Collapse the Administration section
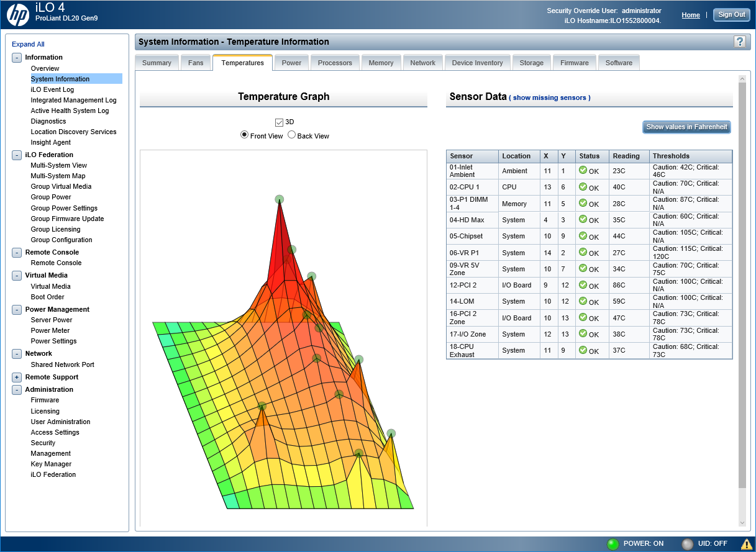The width and height of the screenshot is (756, 552). pyautogui.click(x=17, y=389)
